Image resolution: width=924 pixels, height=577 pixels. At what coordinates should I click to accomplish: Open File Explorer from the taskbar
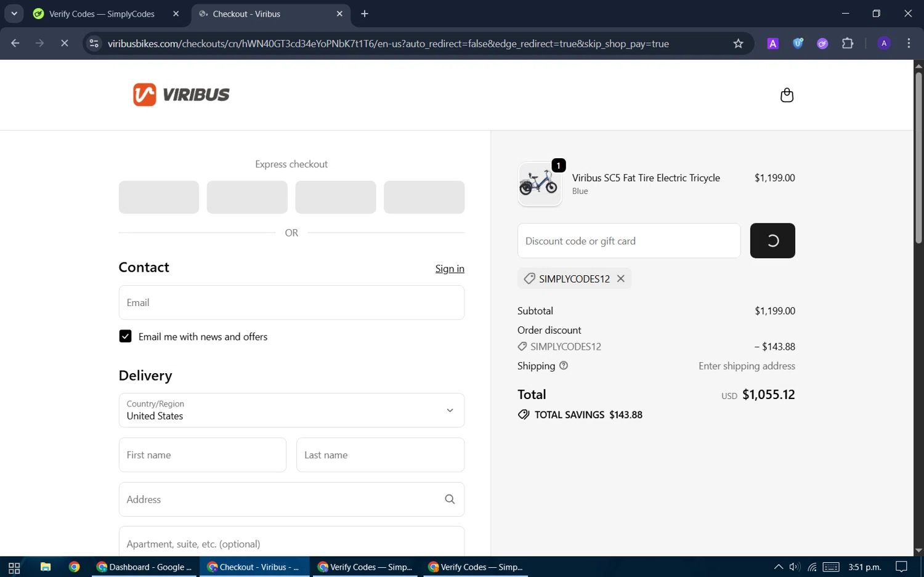[x=46, y=567]
